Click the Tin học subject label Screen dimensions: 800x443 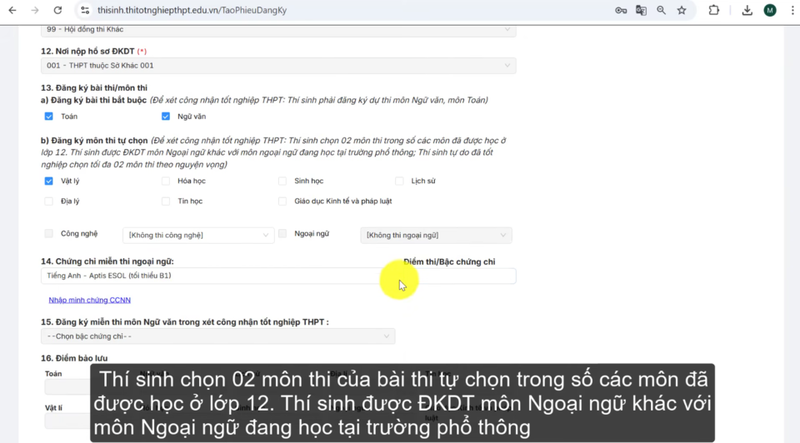pyautogui.click(x=190, y=201)
